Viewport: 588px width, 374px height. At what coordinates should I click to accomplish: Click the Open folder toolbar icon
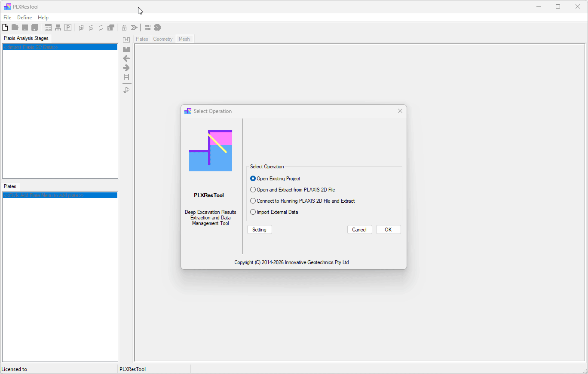pos(15,27)
